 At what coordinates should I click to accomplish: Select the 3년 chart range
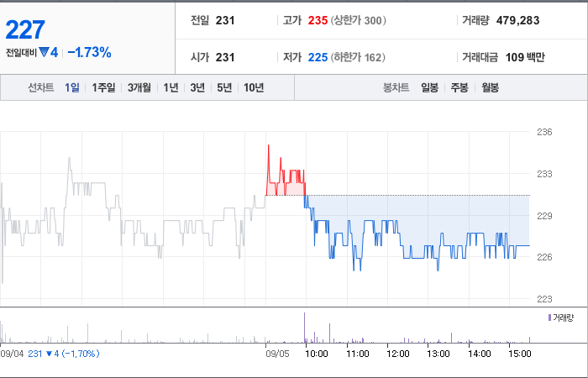coord(197,87)
